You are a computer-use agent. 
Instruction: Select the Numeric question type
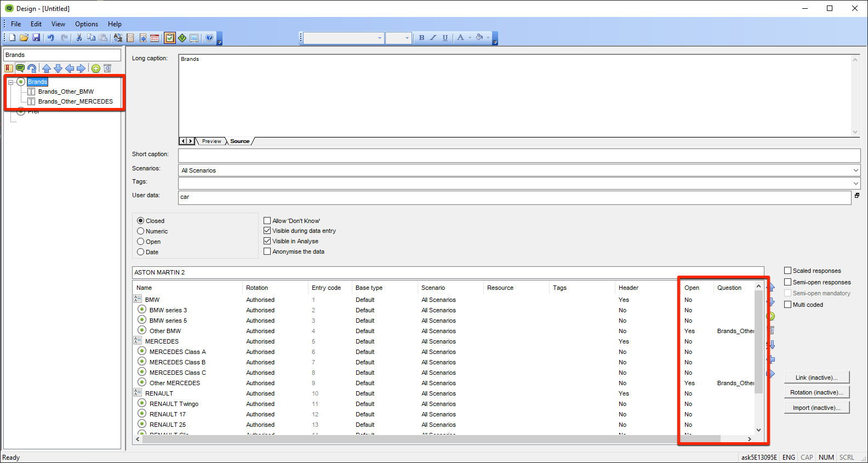(x=140, y=231)
